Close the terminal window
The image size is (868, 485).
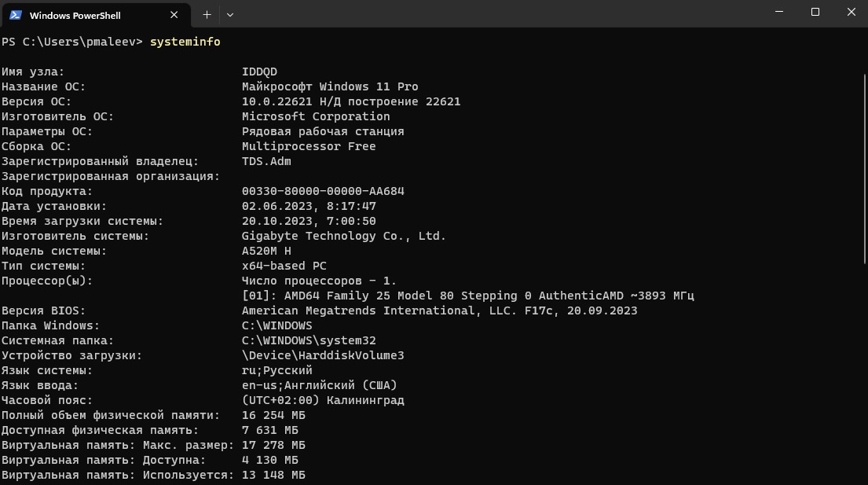coord(851,13)
